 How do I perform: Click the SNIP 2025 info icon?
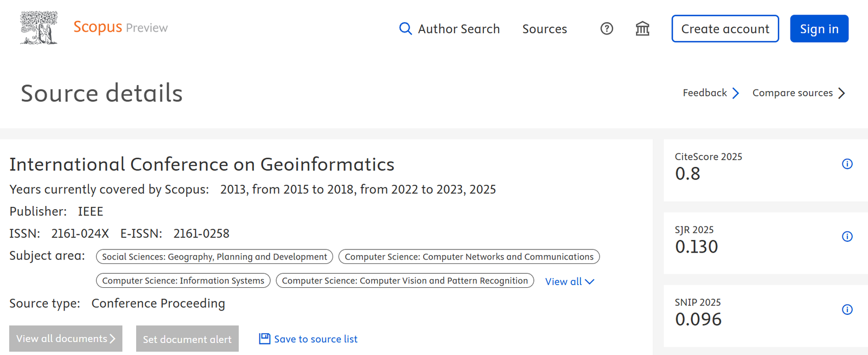click(x=847, y=309)
